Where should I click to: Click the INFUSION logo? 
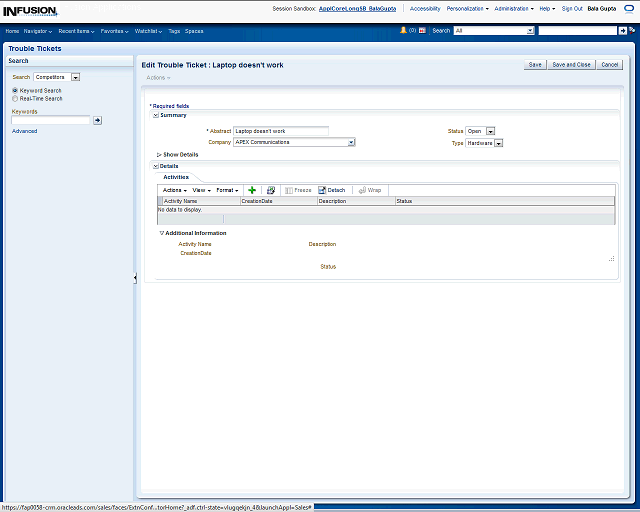(x=29, y=9)
